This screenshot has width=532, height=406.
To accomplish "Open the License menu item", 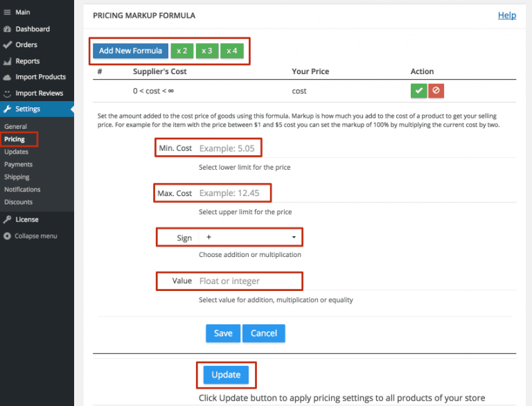I will pyautogui.click(x=27, y=220).
